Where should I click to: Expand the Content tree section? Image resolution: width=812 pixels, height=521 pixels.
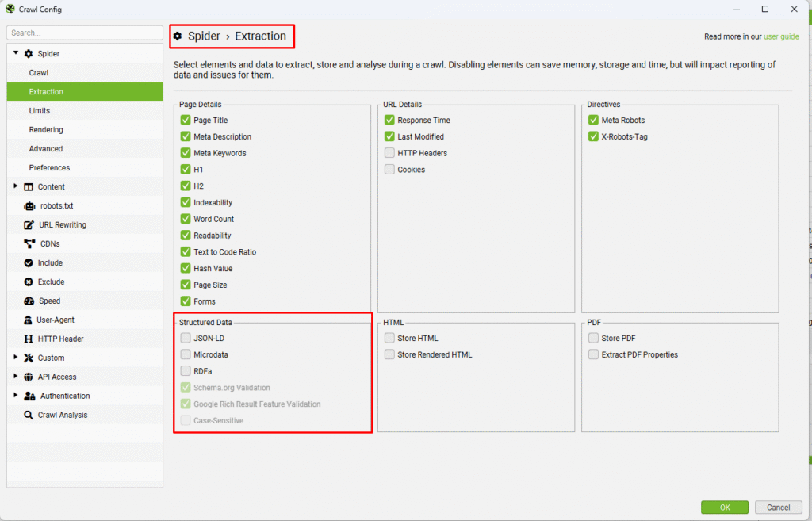pyautogui.click(x=15, y=186)
